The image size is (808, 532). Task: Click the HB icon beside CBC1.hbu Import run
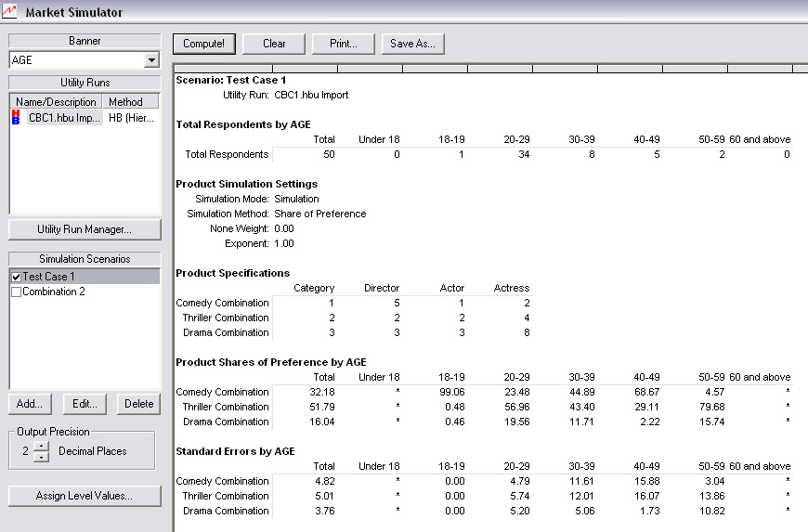tap(16, 117)
